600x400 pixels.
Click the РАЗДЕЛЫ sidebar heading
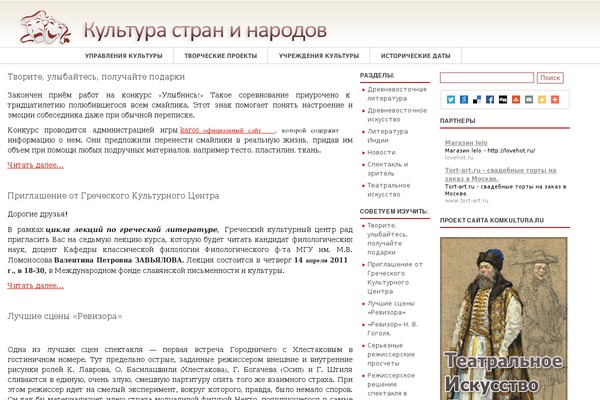click(377, 75)
